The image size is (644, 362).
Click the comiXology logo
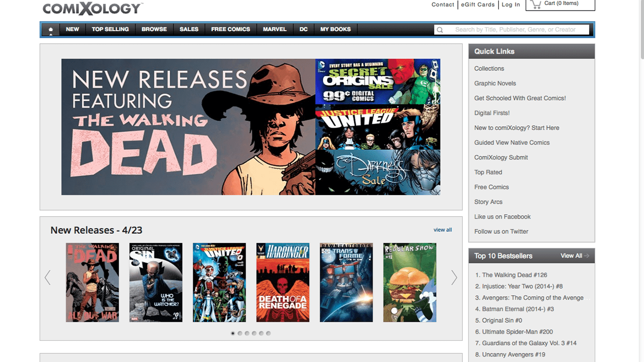pos(93,8)
